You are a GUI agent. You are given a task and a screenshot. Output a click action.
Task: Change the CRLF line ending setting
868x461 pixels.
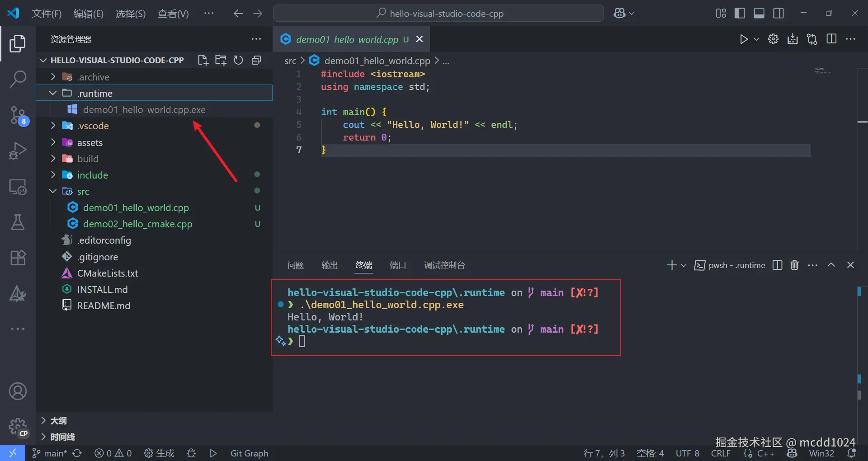pyautogui.click(x=721, y=453)
